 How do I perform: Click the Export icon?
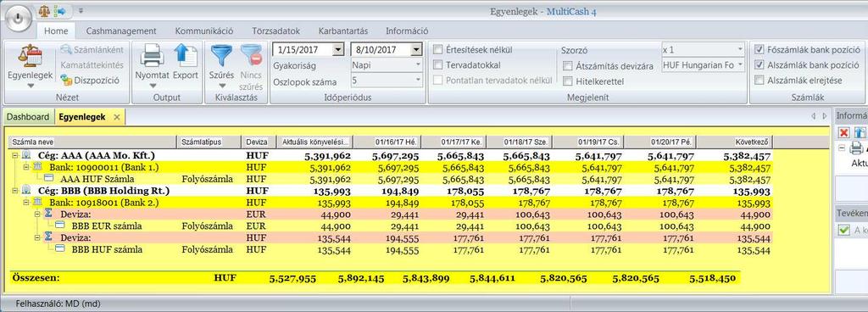click(186, 57)
